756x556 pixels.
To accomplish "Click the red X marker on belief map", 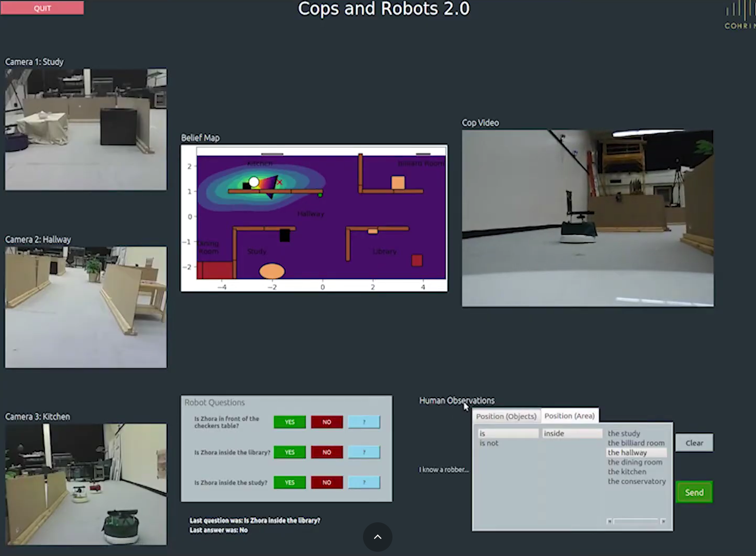I will click(x=279, y=183).
